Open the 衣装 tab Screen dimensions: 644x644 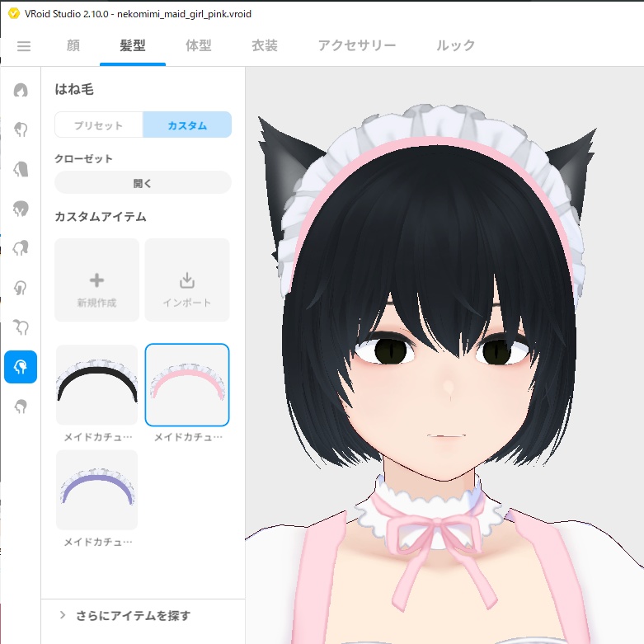(265, 45)
